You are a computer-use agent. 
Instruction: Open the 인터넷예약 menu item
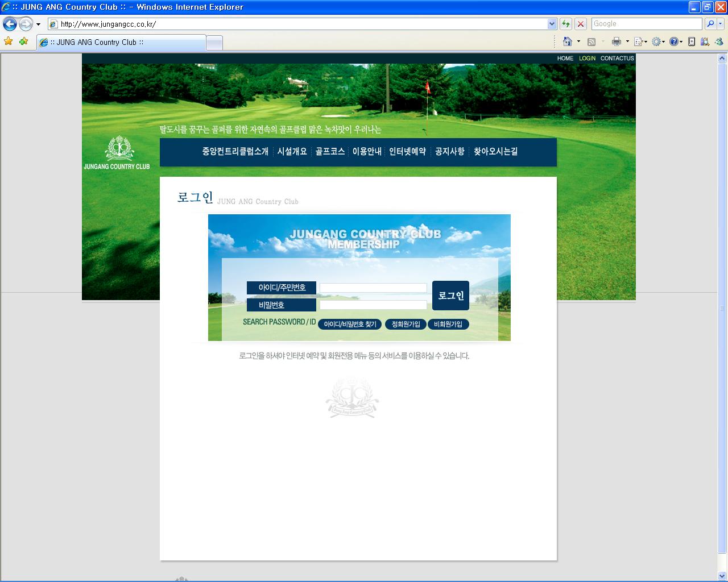407,151
